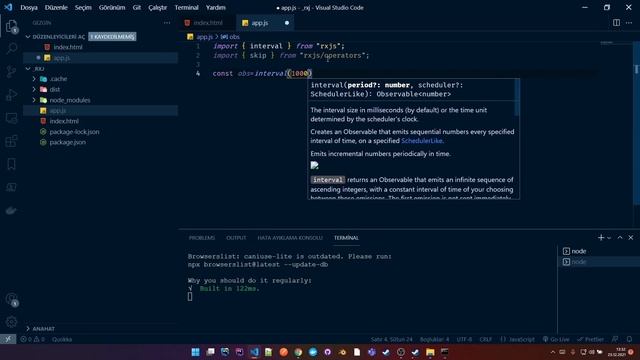Screen dimensions: 640x360
Task: Expand the dist folder
Action: (x=34, y=89)
